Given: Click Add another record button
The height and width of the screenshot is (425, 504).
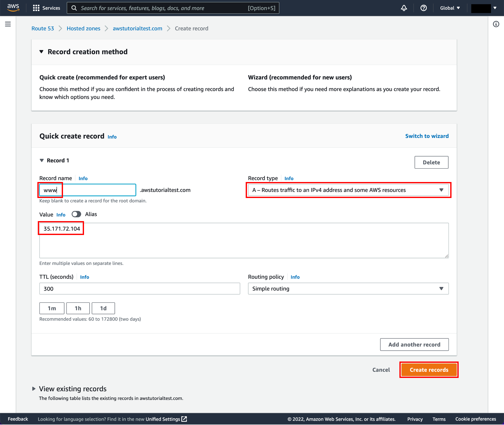Looking at the screenshot, I should point(414,345).
